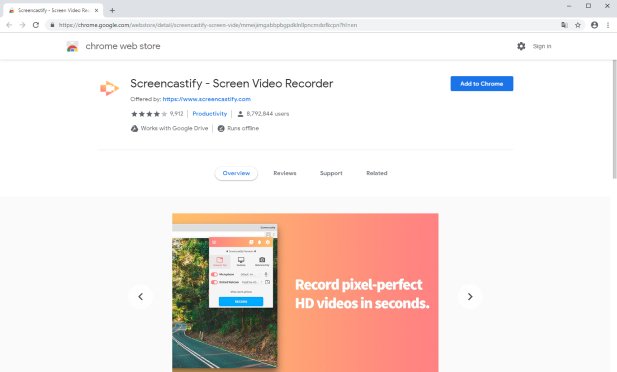This screenshot has height=372, width=617.
Task: Click the Runs offline icon
Action: pyautogui.click(x=221, y=128)
